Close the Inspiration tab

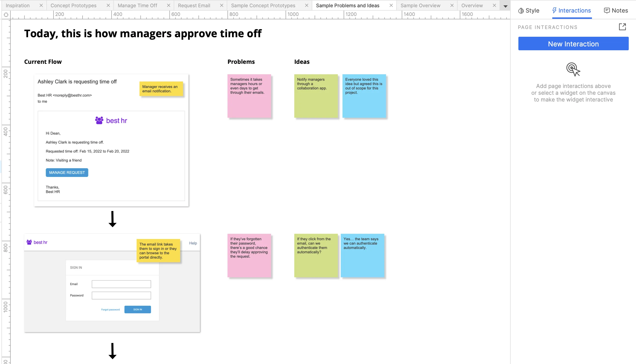41,6
